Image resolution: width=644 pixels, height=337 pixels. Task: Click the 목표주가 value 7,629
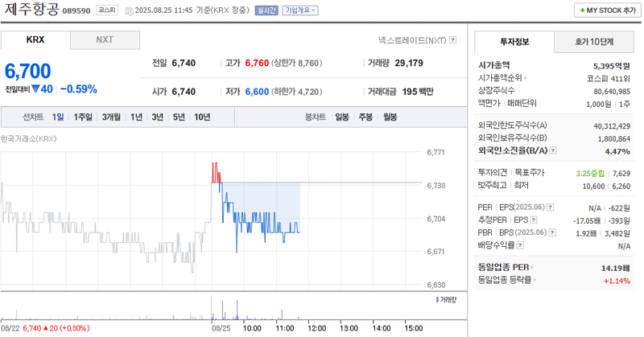(x=621, y=174)
